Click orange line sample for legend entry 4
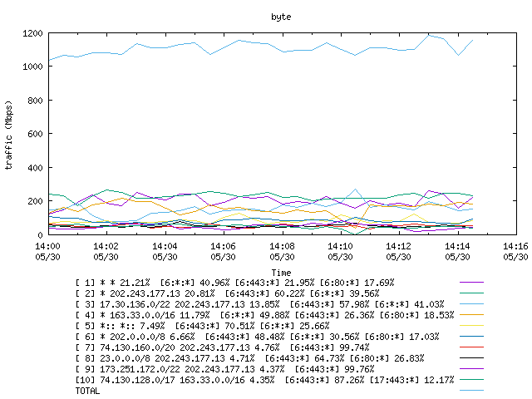Image resolution: width=532 pixels, height=399 pixels. click(x=471, y=315)
